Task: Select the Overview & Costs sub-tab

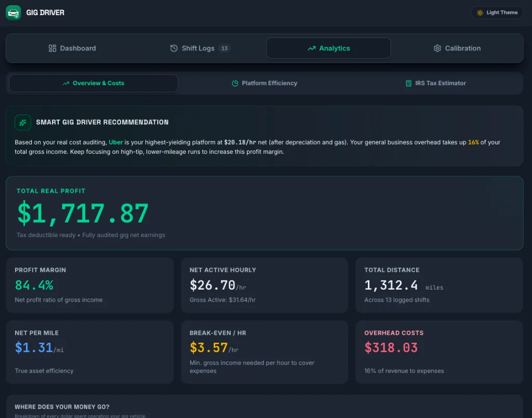Action: click(x=94, y=83)
